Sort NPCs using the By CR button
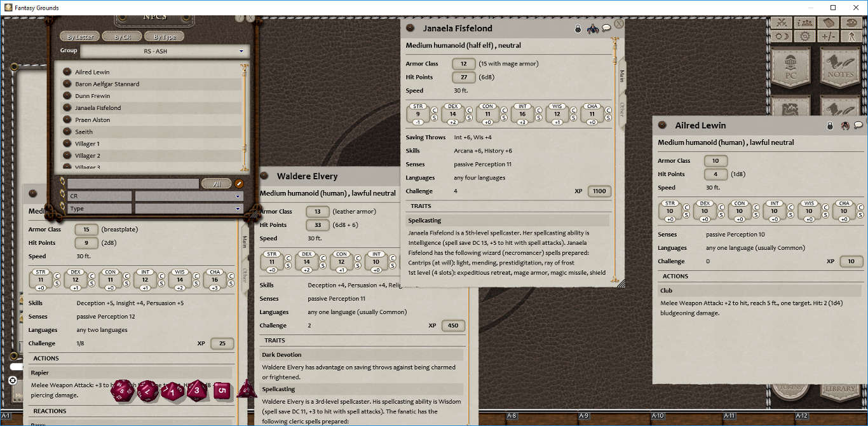Image resolution: width=868 pixels, height=426 pixels. click(x=122, y=36)
